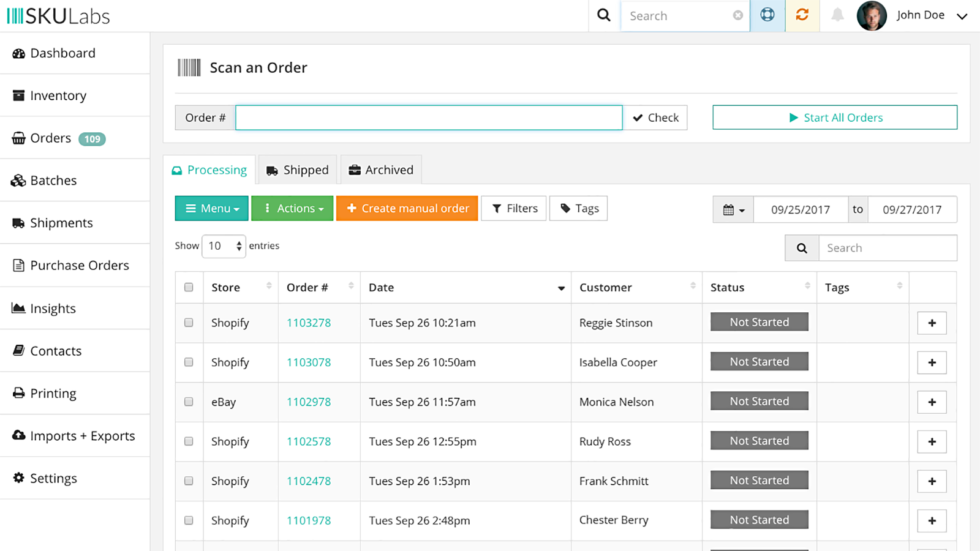Click the 09/25/2017 start date field

pyautogui.click(x=801, y=209)
